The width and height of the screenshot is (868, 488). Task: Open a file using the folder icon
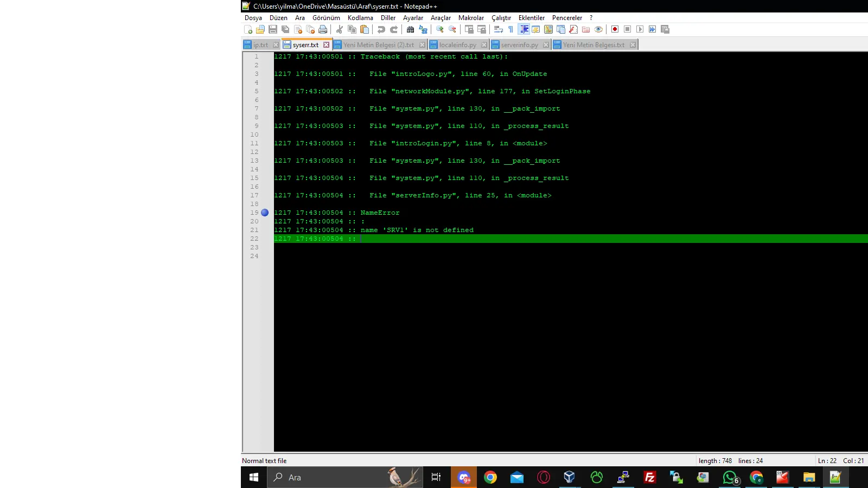click(260, 29)
